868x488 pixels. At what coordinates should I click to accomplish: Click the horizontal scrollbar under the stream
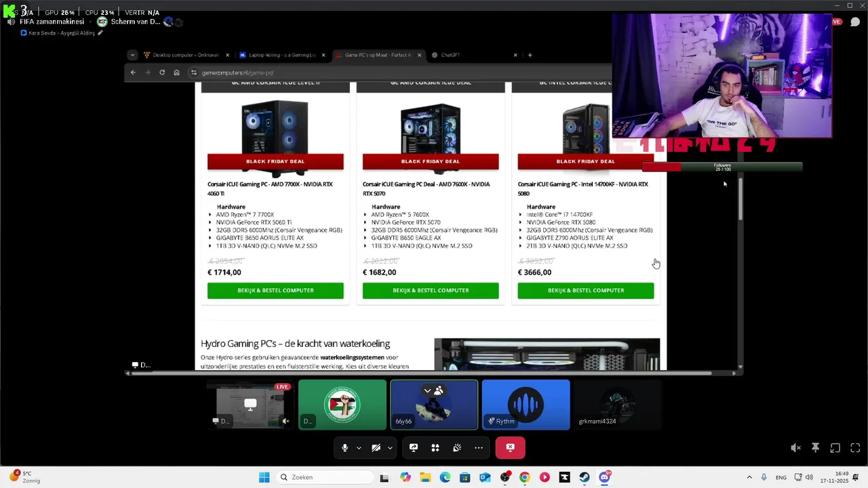pyautogui.click(x=420, y=373)
